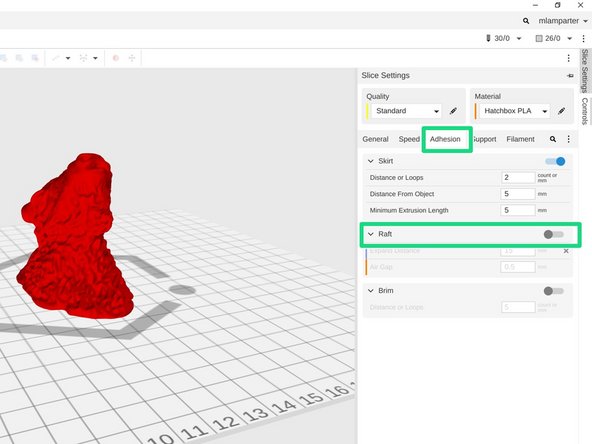Minimize the application window

(x=535, y=5)
